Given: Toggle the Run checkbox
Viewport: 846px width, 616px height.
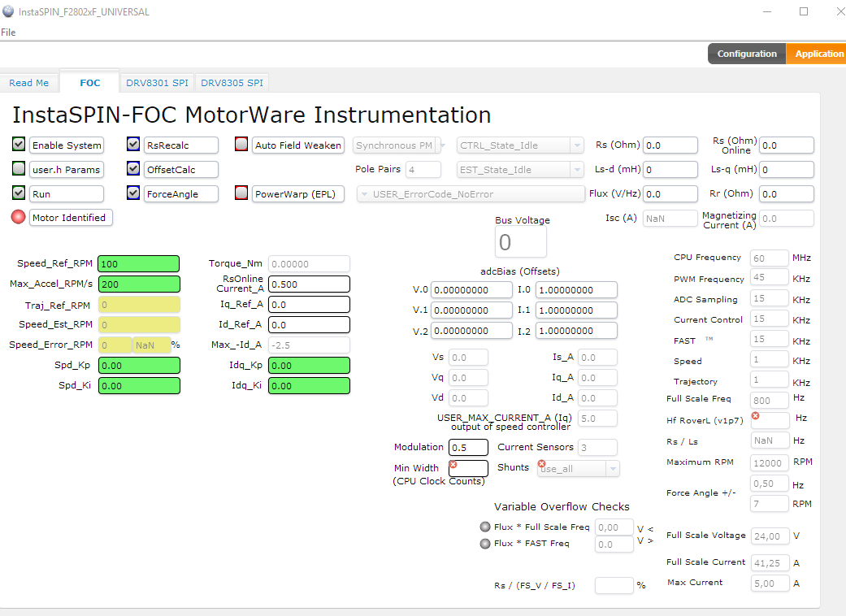Looking at the screenshot, I should pos(19,193).
